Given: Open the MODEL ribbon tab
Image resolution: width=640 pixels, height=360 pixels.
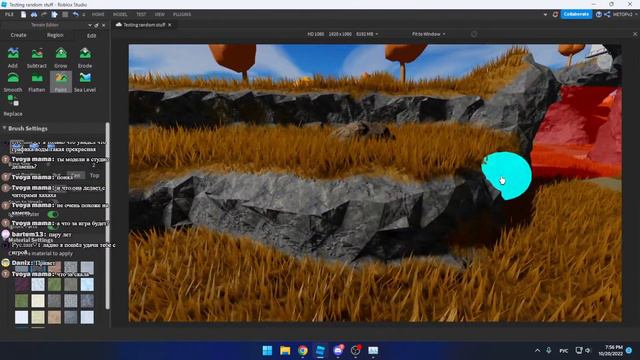Looking at the screenshot, I should 120,14.
